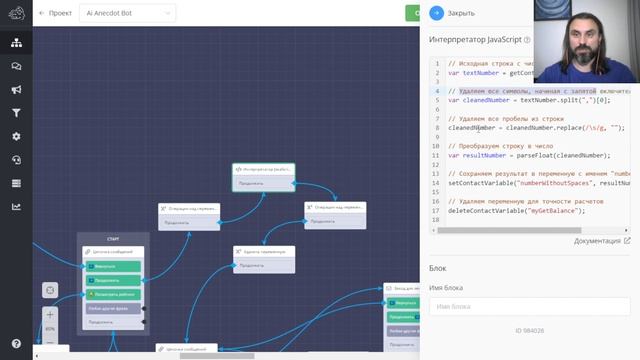640x360 pixels.
Task: Open the dialogs chat-bubbles icon in sidebar
Action: tap(16, 66)
